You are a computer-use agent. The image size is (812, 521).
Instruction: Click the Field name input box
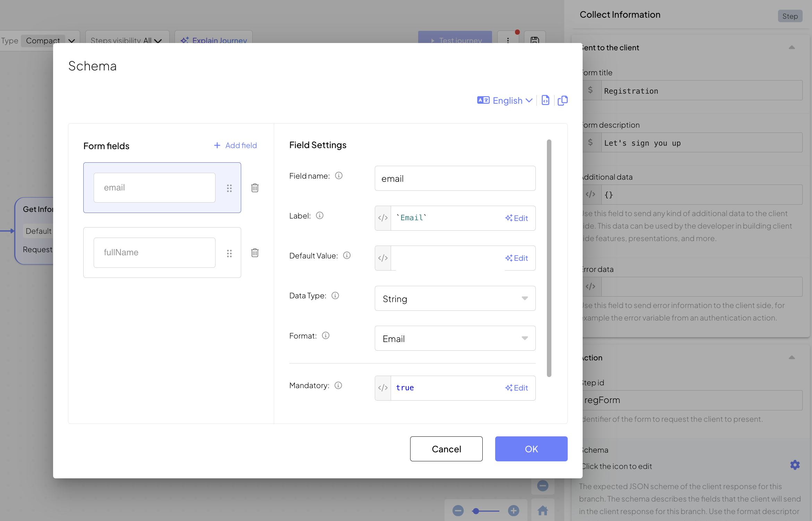click(455, 178)
